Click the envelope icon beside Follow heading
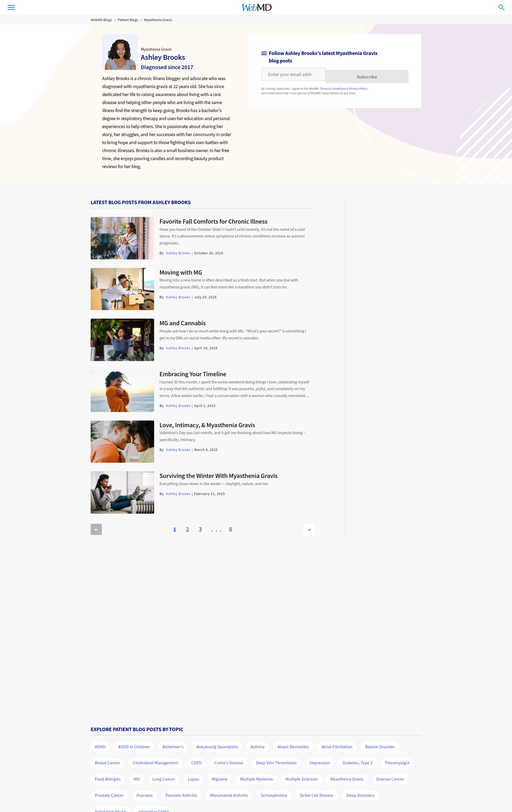The height and width of the screenshot is (812, 512). pos(264,53)
